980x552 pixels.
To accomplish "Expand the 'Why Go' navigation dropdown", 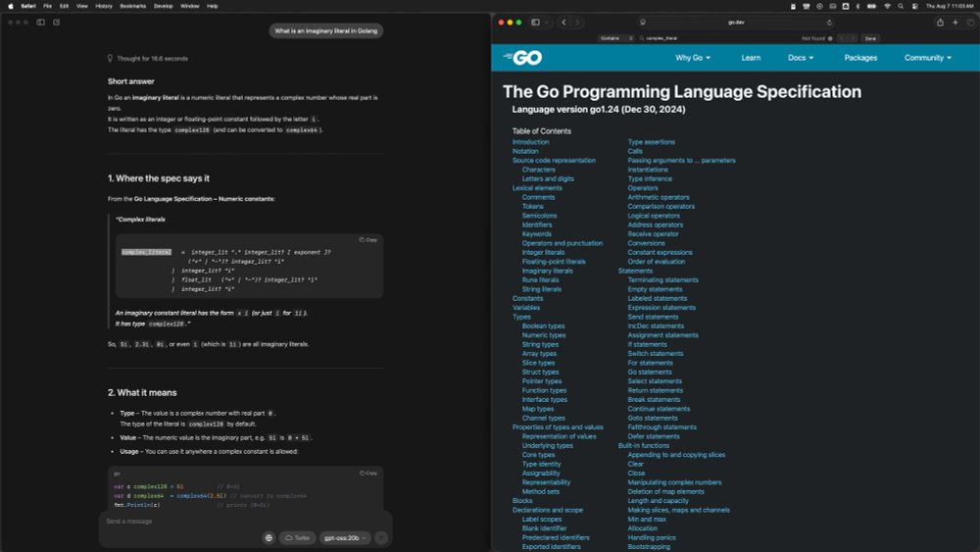I will (693, 58).
